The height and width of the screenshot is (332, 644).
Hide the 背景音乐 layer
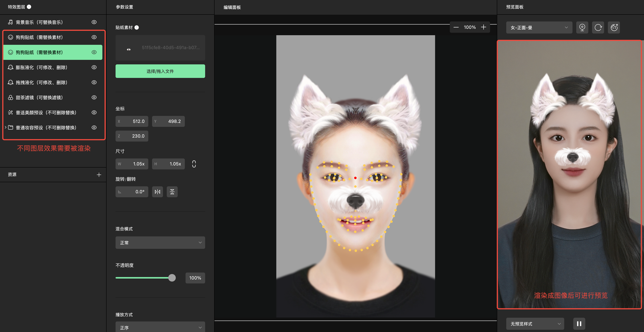coord(94,22)
